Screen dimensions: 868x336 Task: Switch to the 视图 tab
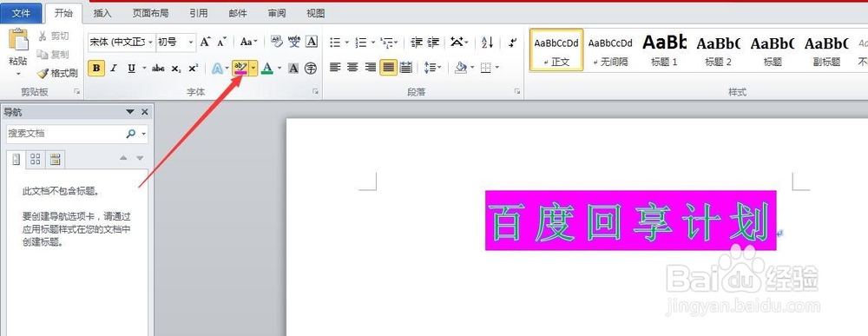tap(316, 13)
